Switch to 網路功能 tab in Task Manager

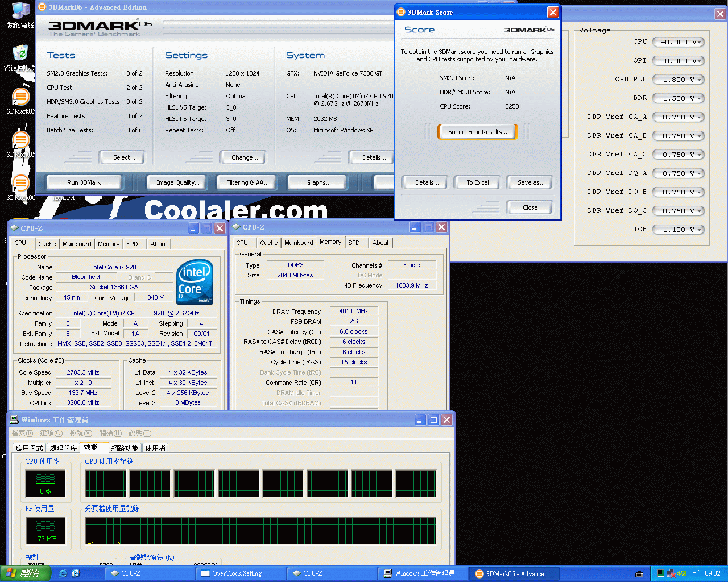point(125,448)
